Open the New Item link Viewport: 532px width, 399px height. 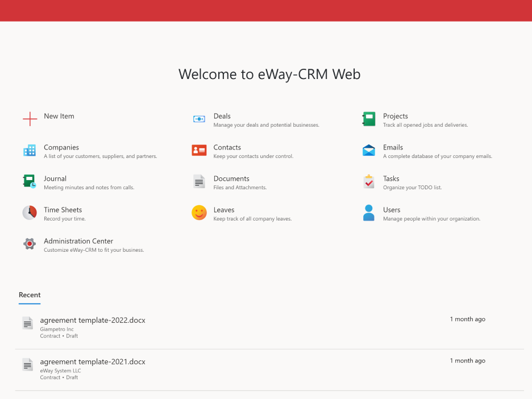pos(59,116)
